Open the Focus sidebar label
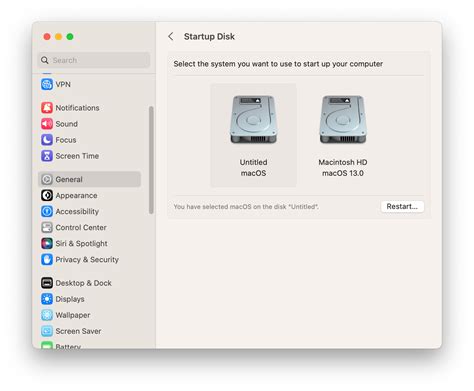Viewport: 474px width, 391px height. (66, 140)
